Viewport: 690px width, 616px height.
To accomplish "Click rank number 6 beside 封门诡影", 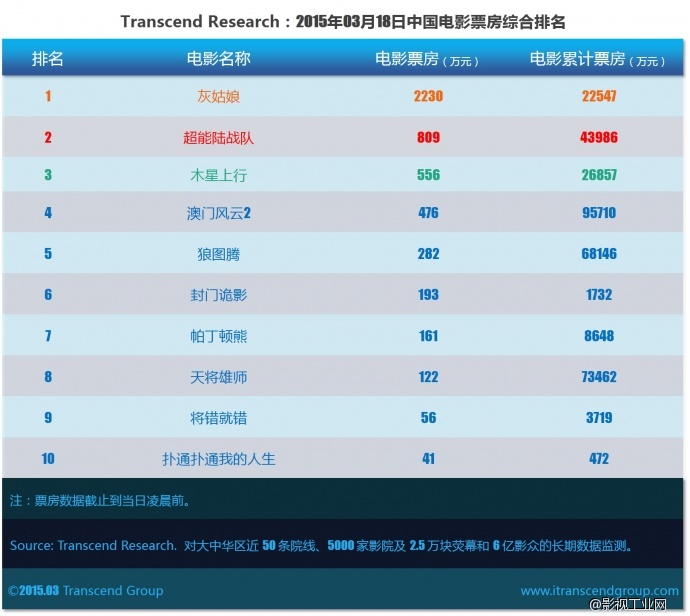I will 48,295.
